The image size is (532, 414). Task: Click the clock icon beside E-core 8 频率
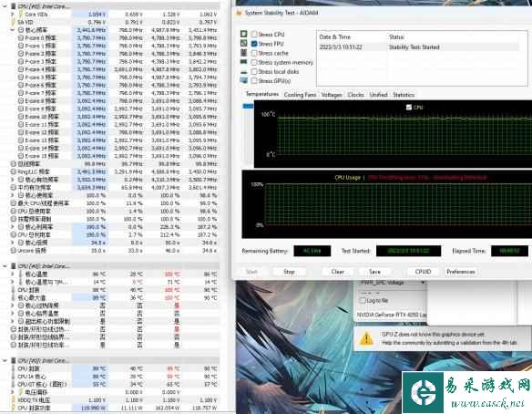coord(21,101)
